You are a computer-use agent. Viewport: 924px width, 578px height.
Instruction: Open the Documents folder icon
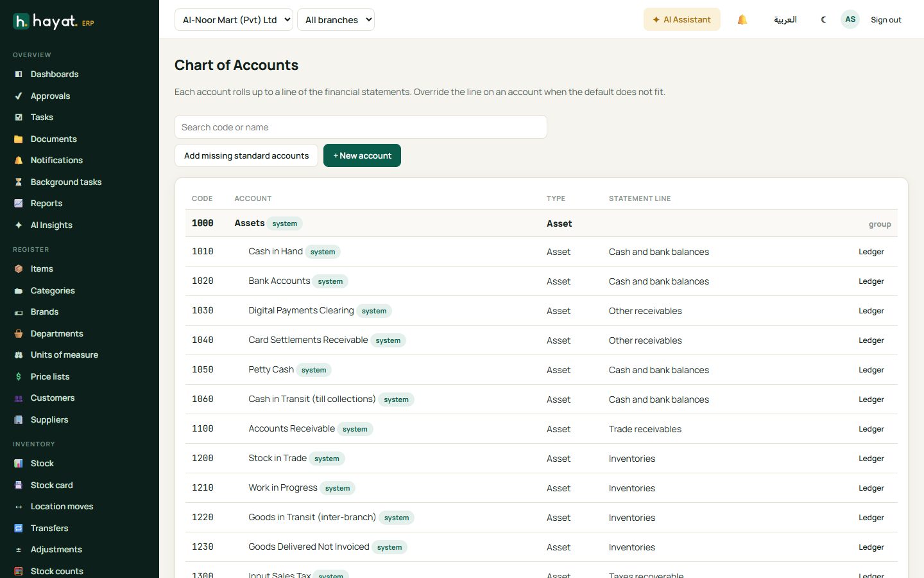click(19, 139)
